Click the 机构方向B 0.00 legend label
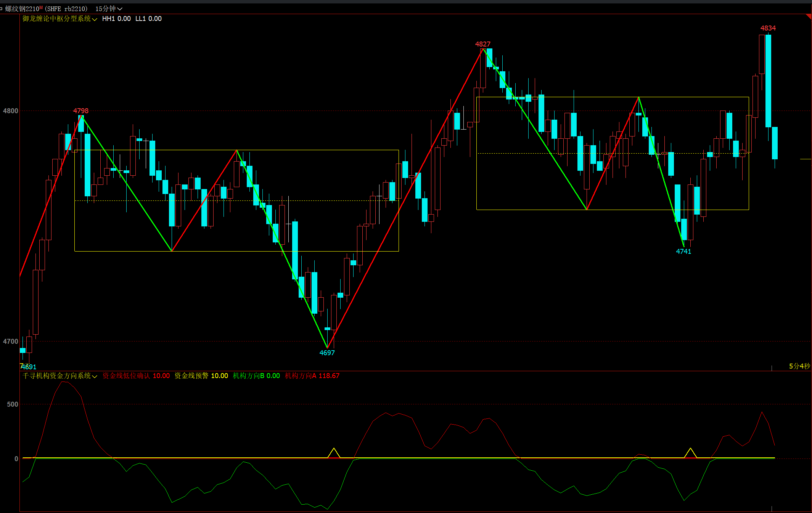The image size is (812, 513). (256, 376)
